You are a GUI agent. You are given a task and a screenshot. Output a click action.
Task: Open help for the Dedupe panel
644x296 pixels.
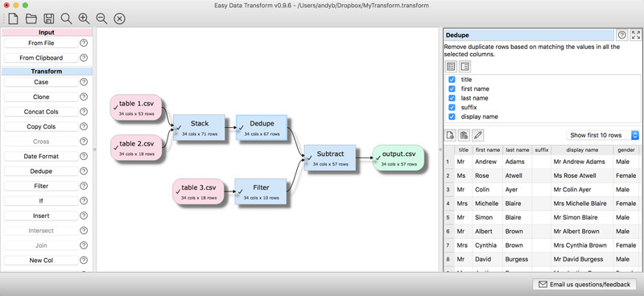[622, 35]
